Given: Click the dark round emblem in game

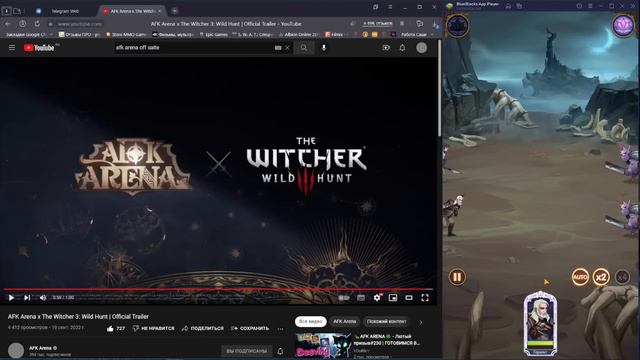Looking at the screenshot, I should point(457,25).
